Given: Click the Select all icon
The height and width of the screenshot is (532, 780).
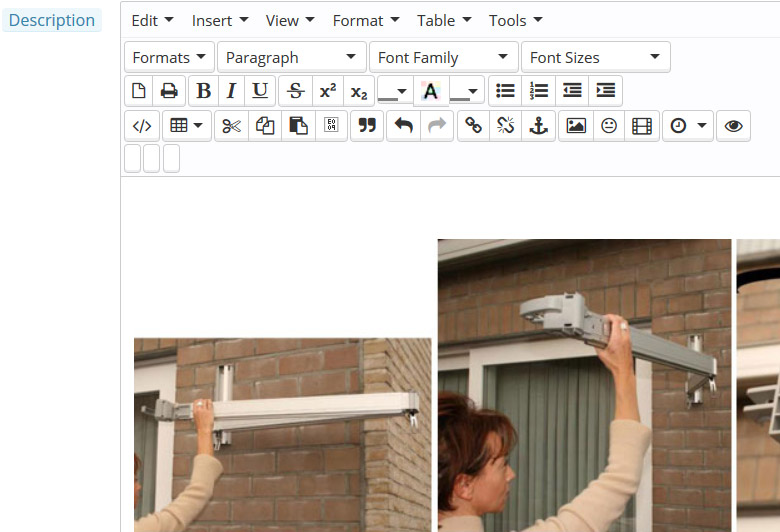Looking at the screenshot, I should click(x=331, y=126).
